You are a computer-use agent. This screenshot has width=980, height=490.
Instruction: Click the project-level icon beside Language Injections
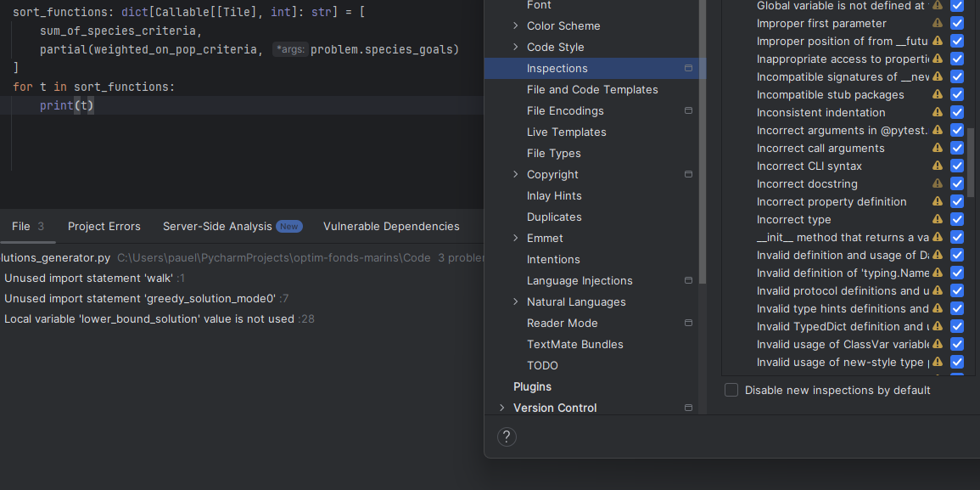pos(688,280)
